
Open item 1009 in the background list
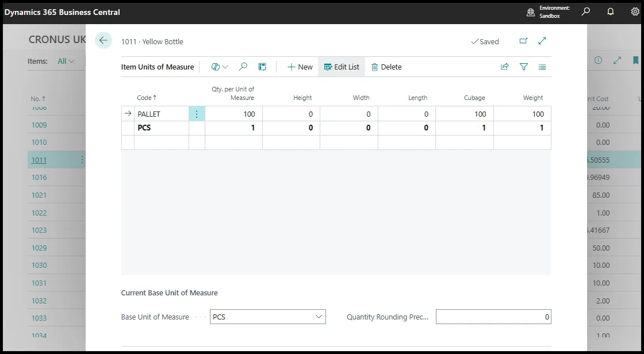[39, 125]
